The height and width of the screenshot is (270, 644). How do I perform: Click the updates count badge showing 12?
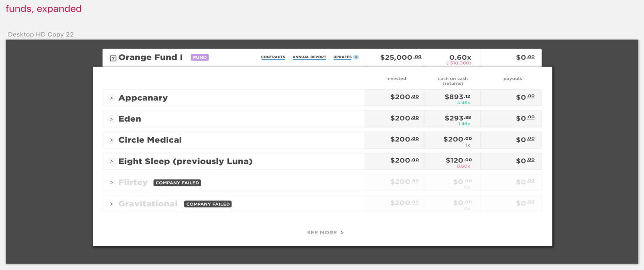(x=356, y=57)
